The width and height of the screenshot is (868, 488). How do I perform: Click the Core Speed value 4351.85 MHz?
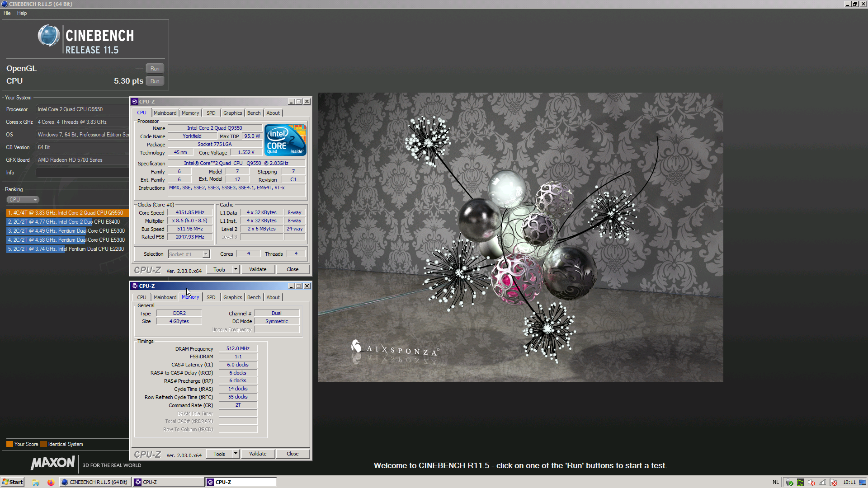click(x=190, y=212)
